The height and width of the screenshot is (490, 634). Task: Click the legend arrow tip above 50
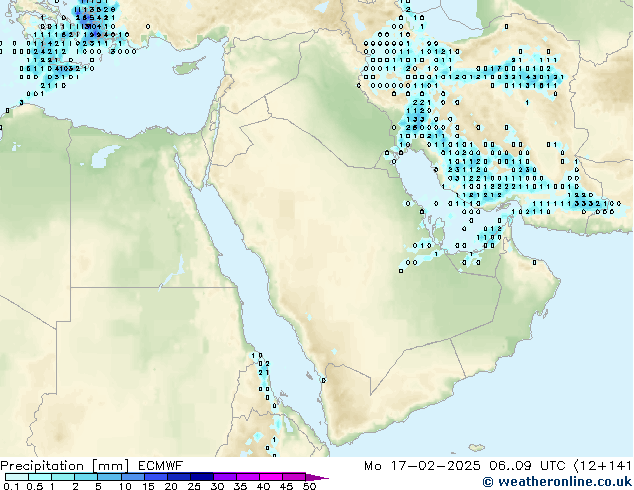click(x=317, y=477)
